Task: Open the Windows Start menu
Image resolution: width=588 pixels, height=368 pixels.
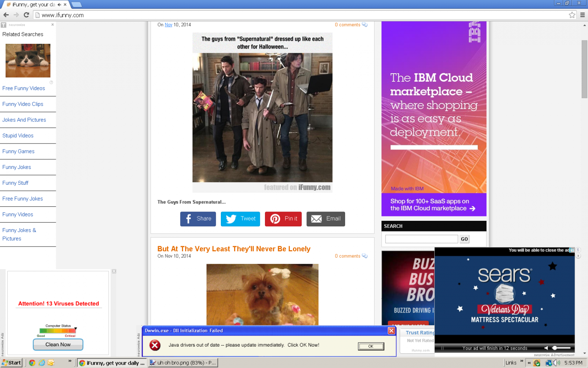Action: 11,363
